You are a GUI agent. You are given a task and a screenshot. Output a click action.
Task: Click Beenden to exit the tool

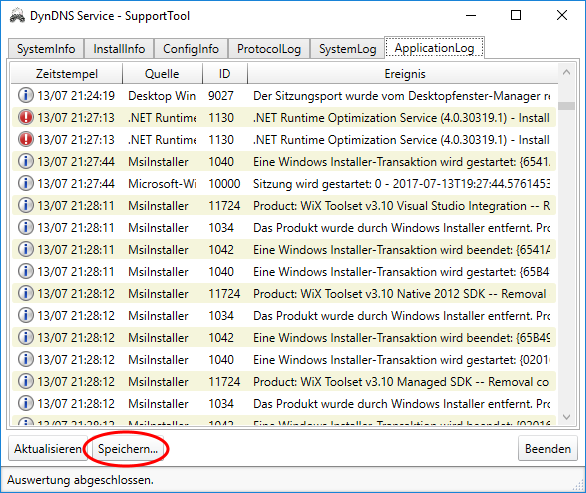pyautogui.click(x=548, y=448)
